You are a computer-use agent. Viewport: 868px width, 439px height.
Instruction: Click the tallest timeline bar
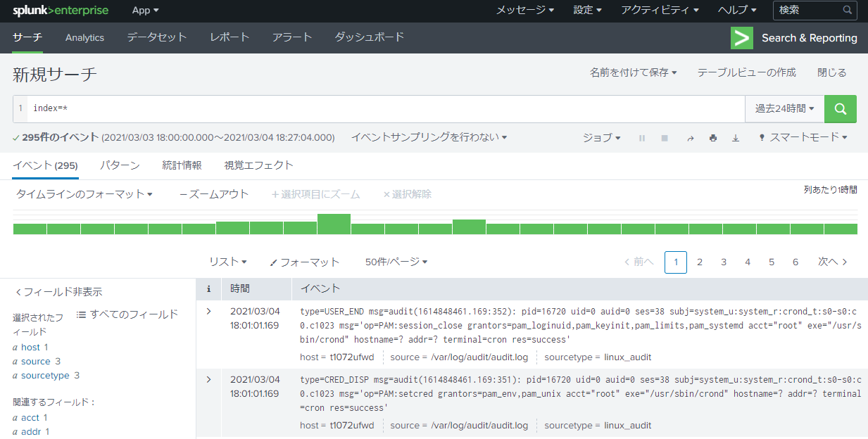pos(334,224)
